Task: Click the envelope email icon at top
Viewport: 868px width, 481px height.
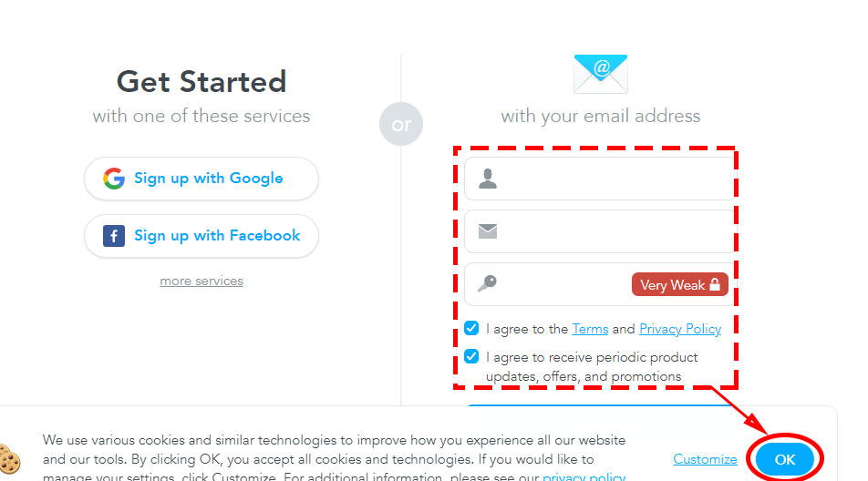Action: 600,75
